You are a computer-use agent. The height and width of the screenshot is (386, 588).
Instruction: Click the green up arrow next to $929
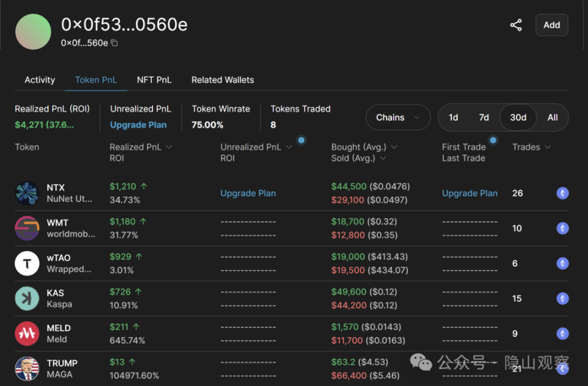point(139,257)
